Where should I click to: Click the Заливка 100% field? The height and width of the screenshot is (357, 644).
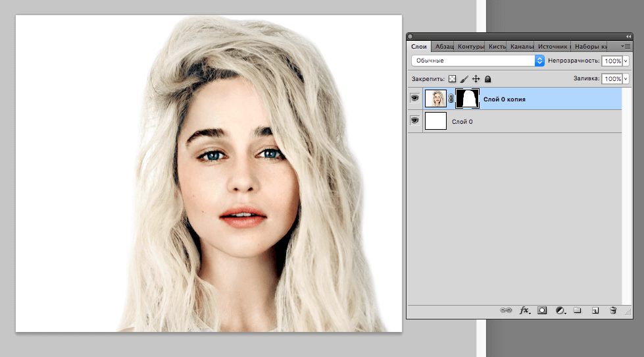pyautogui.click(x=612, y=78)
